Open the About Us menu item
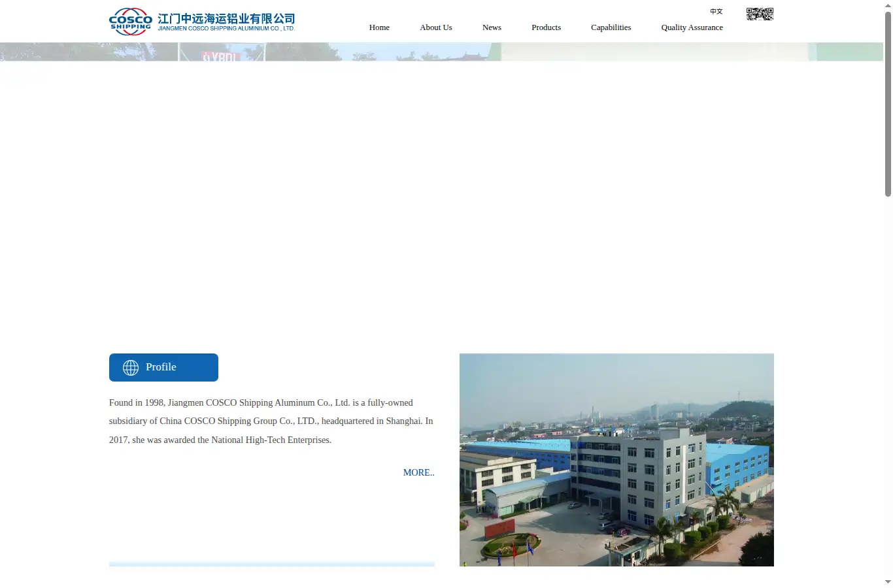The image size is (893, 588). pyautogui.click(x=436, y=27)
